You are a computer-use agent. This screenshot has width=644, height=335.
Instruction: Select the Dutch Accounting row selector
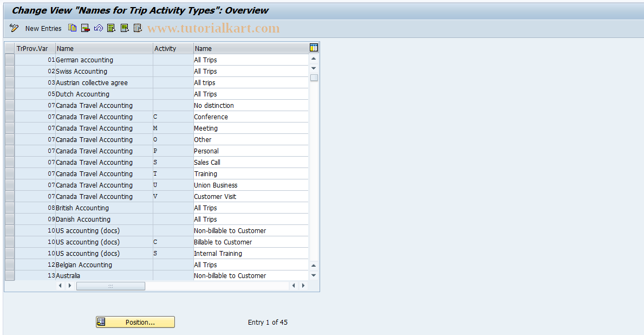coord(10,94)
